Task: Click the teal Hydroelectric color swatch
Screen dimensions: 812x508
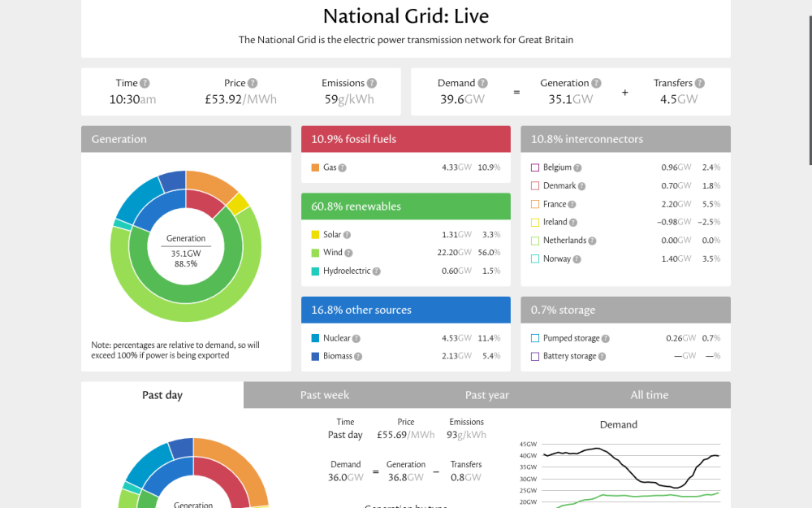Action: [x=315, y=271]
